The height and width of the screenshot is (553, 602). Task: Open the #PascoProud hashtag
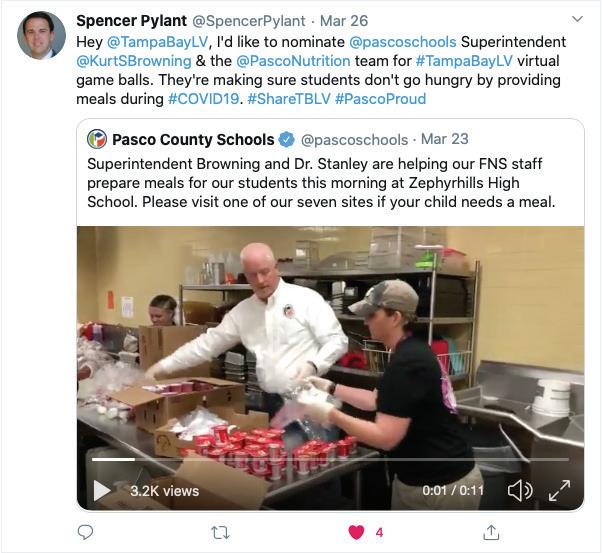tap(380, 99)
